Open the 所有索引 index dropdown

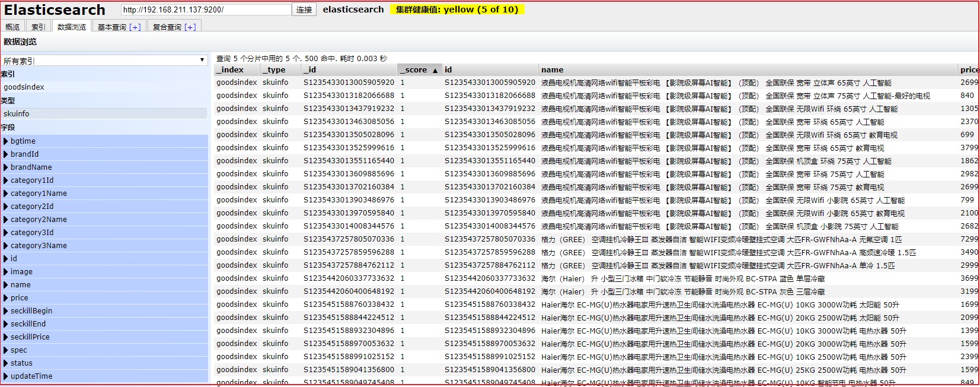click(x=104, y=61)
